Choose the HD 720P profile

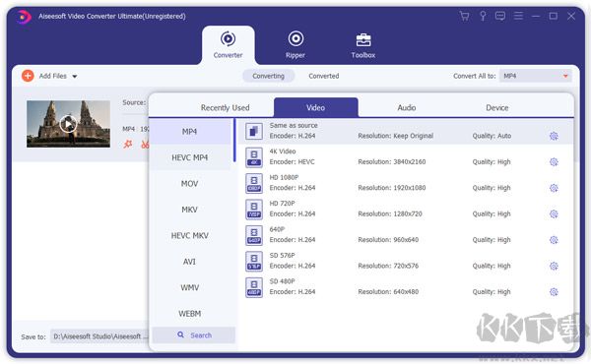[x=405, y=210]
